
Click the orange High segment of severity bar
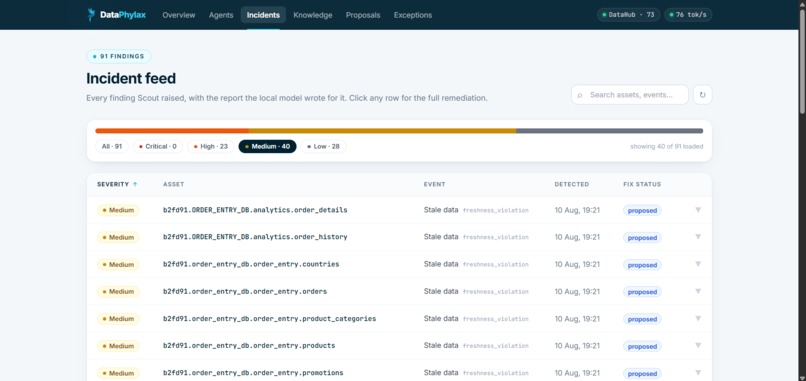172,131
